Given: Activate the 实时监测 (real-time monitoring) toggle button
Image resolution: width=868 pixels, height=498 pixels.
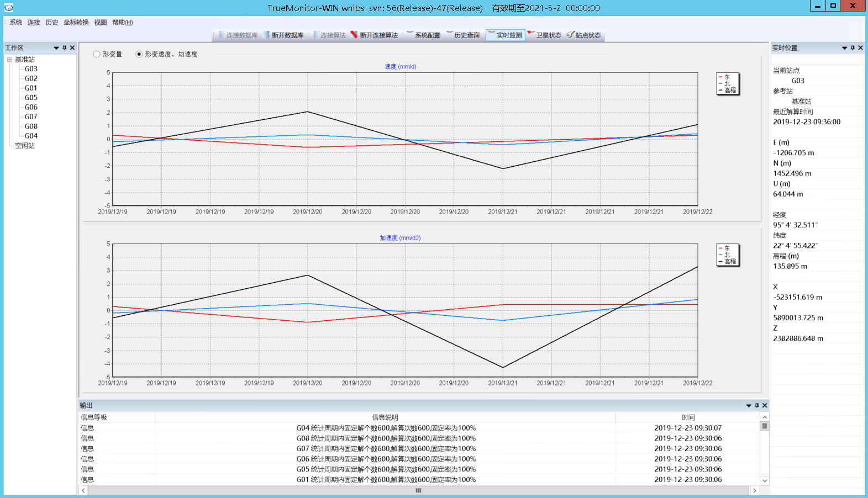Looking at the screenshot, I should 505,35.
